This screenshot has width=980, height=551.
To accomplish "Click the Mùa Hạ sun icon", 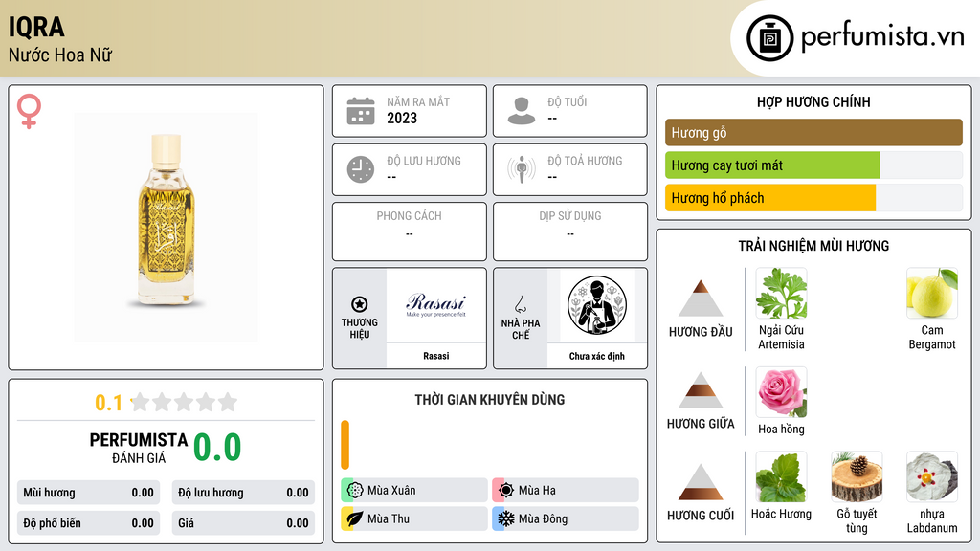I will click(x=506, y=491).
